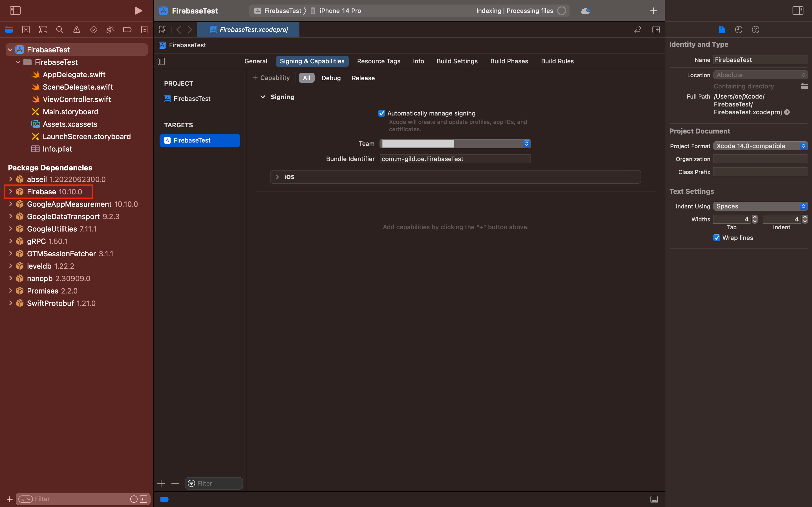Open the Project Format dropdown

(x=760, y=146)
